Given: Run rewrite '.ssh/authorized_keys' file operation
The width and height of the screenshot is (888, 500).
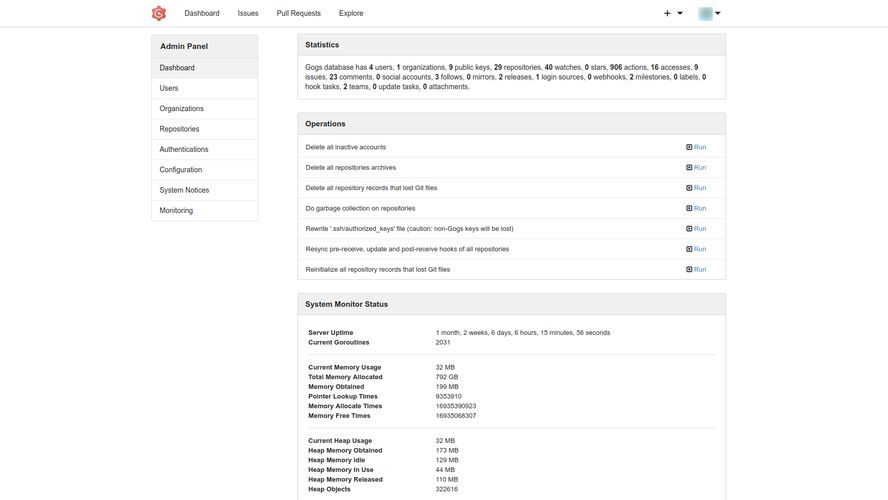Looking at the screenshot, I should click(696, 228).
